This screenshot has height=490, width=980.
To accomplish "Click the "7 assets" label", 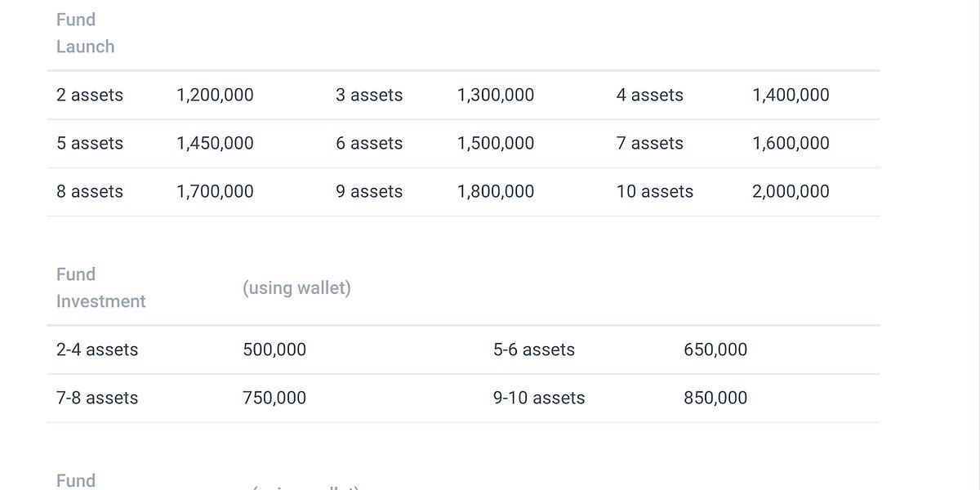I will (650, 143).
